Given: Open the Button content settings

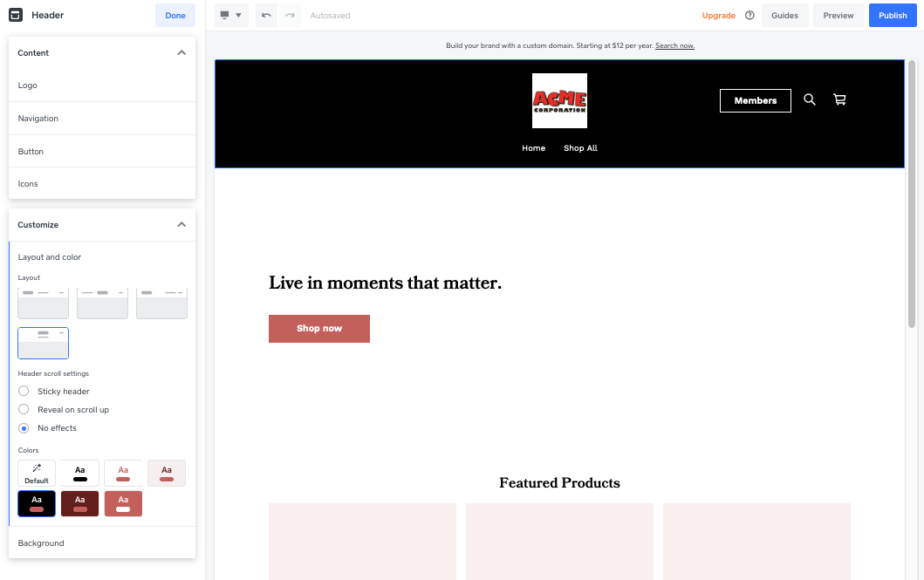Looking at the screenshot, I should pyautogui.click(x=102, y=152).
